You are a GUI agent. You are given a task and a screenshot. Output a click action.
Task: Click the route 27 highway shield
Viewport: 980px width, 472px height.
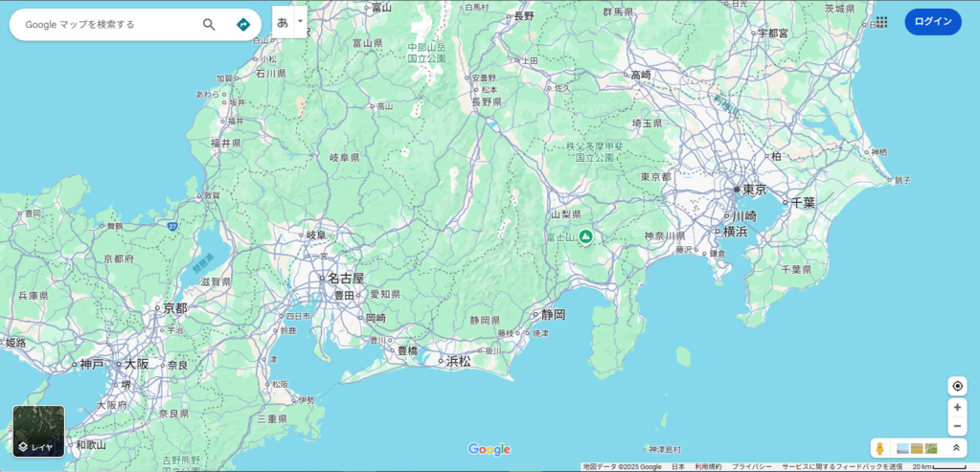pos(171,227)
